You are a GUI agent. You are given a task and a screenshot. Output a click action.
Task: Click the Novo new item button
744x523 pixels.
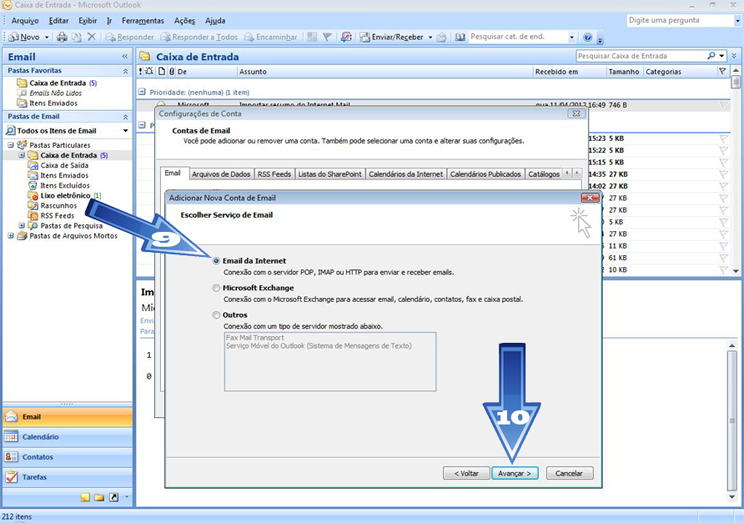[24, 37]
